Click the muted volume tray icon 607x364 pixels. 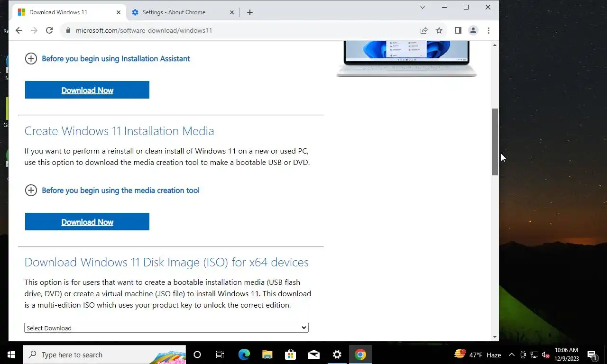coord(545,355)
